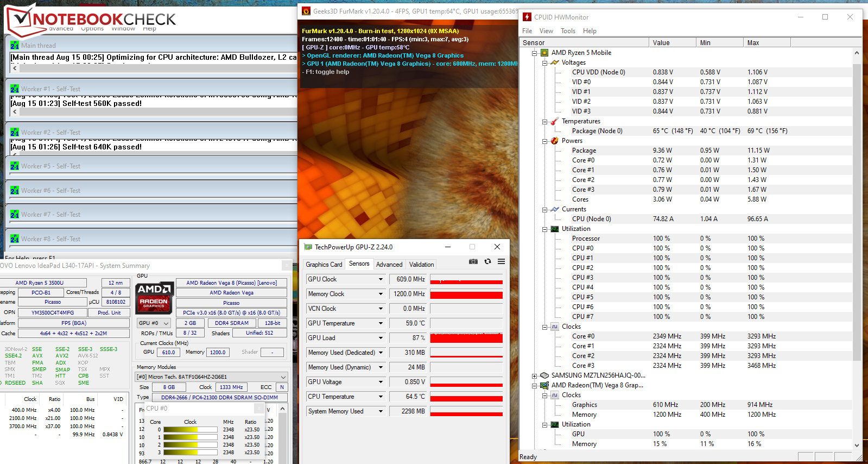868x464 pixels.
Task: Open the CPU Temperature sensor dropdown in GPU-Z
Action: (x=381, y=397)
